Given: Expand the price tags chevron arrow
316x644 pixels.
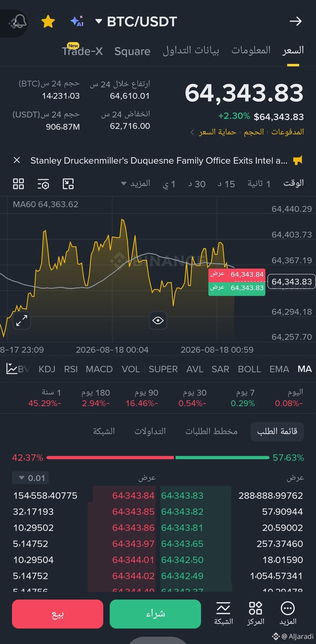Looking at the screenshot, I should (x=192, y=132).
